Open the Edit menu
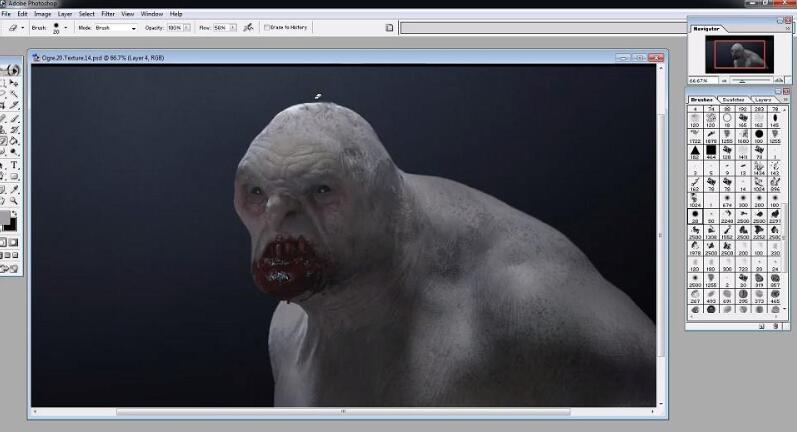The height and width of the screenshot is (432, 797). 22,14
